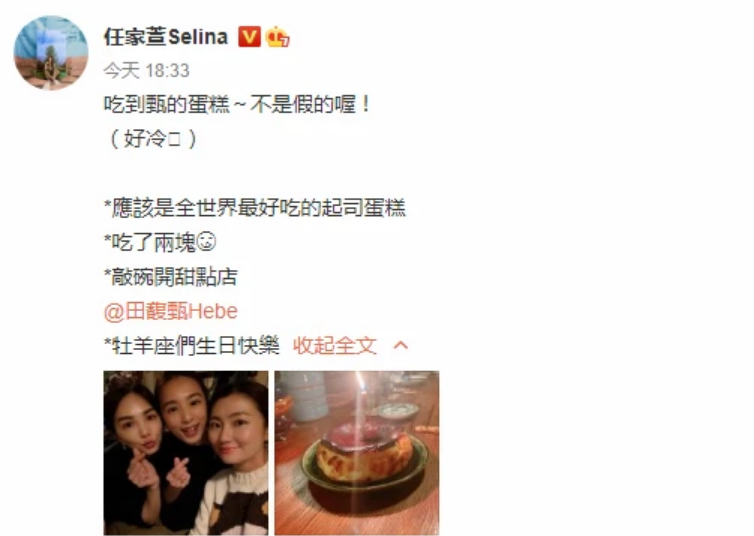Open the 任家萱Selina username link
The width and height of the screenshot is (754, 536).
pos(166,37)
